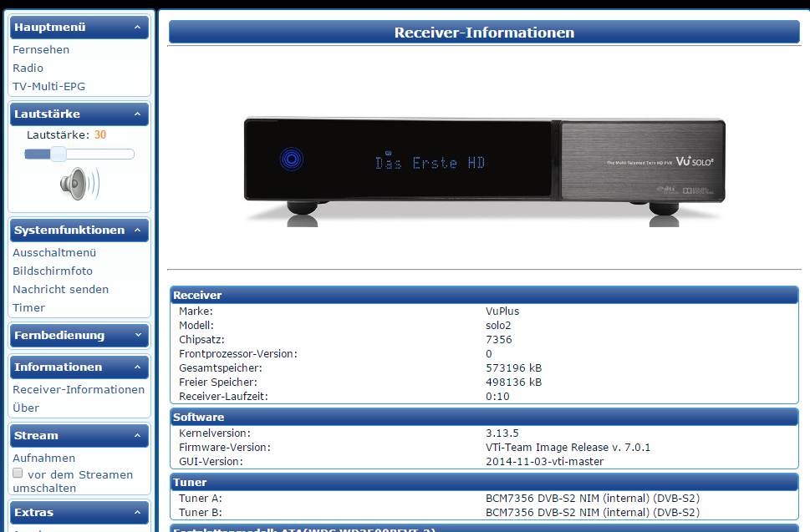Collapse the Stream panel chevron

[137, 435]
